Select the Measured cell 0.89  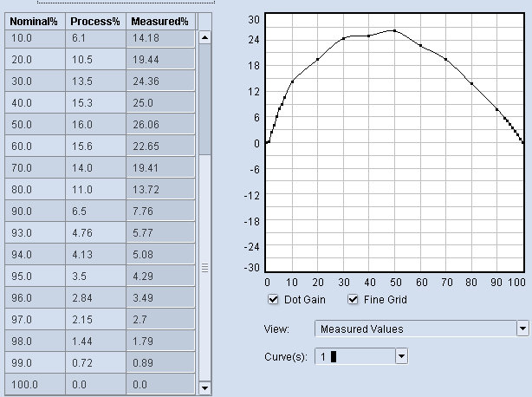click(x=161, y=363)
